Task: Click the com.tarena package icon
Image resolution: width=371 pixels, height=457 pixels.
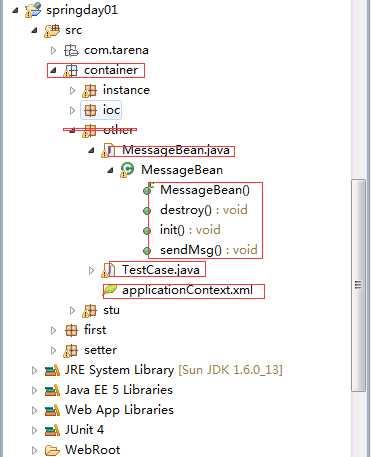Action: pos(71,50)
